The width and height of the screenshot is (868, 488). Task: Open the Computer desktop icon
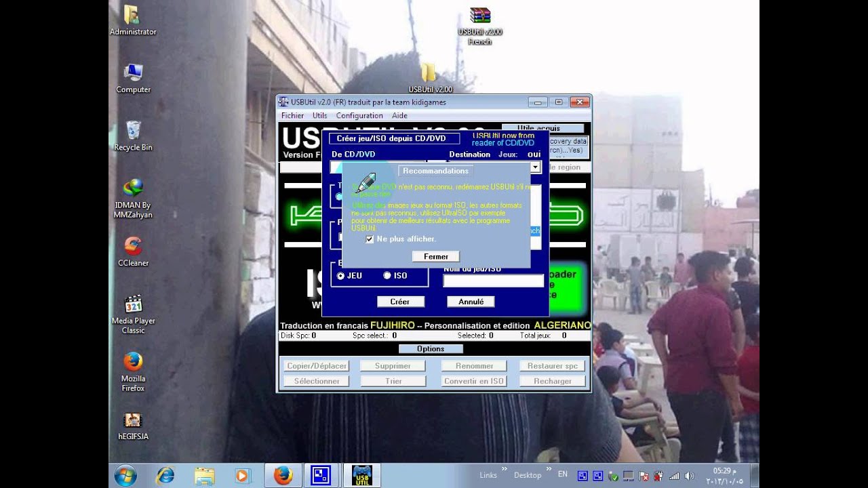(x=133, y=78)
